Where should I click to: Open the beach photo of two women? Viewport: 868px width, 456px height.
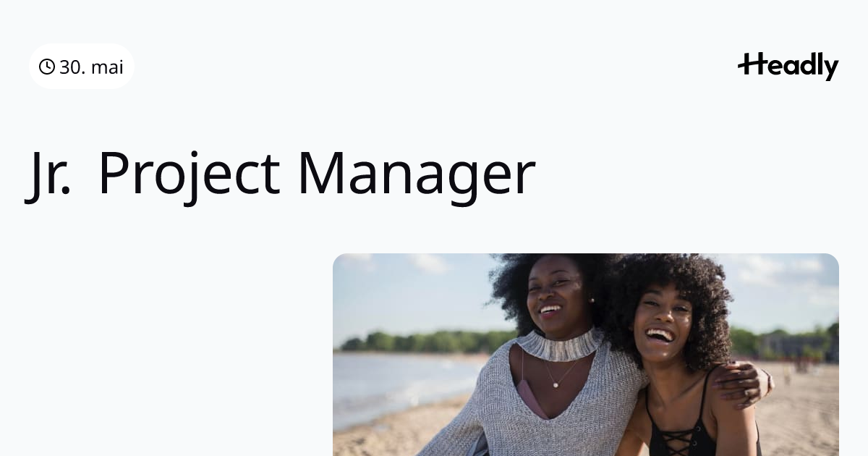586,355
